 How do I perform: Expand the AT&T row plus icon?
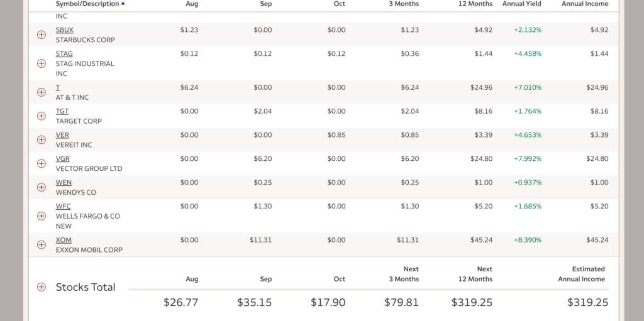[x=42, y=92]
